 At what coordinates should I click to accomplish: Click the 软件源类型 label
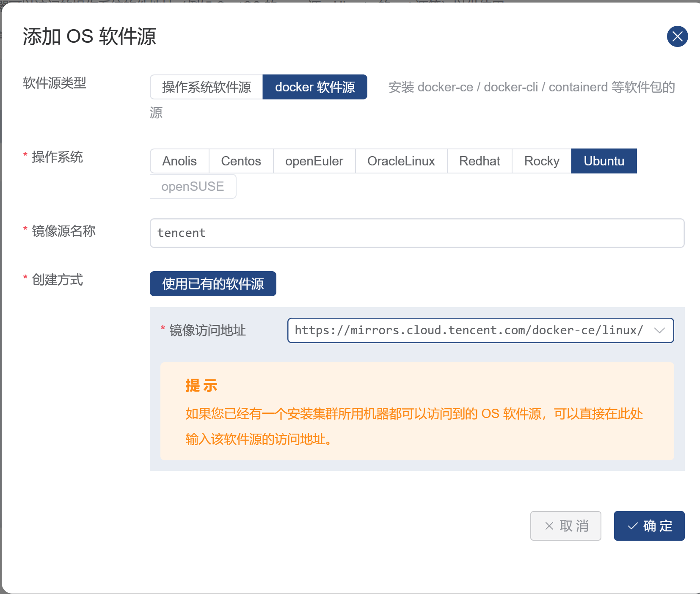(x=55, y=83)
